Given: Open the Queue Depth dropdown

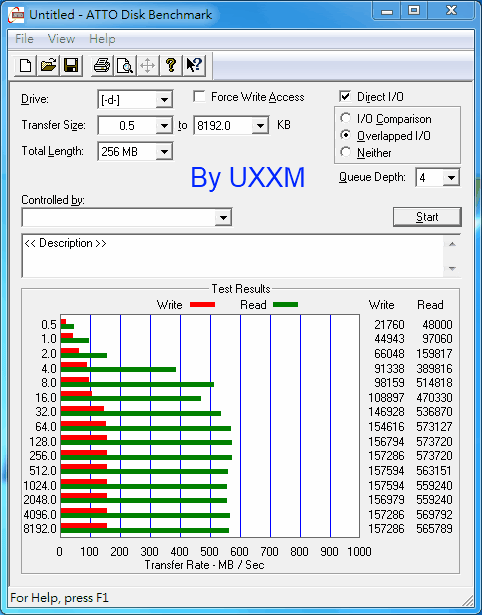Looking at the screenshot, I should [x=451, y=178].
